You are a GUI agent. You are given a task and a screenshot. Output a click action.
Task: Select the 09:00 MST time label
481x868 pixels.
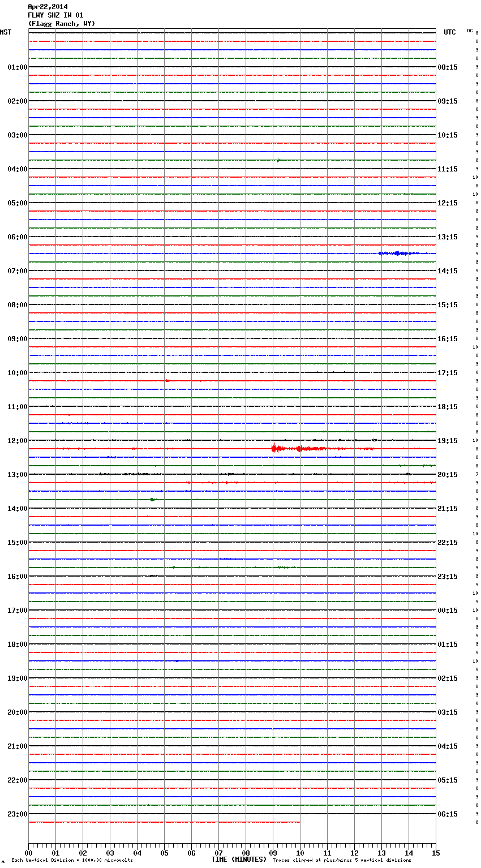18,339
